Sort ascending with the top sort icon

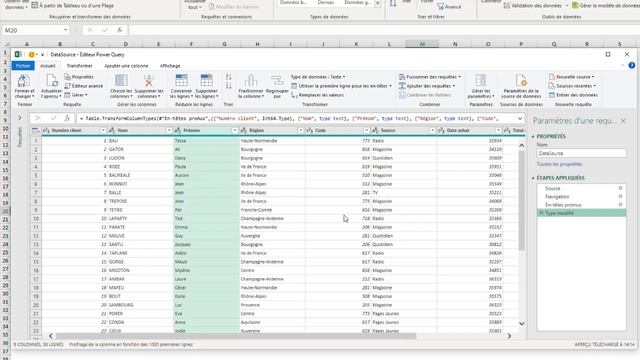click(x=229, y=77)
